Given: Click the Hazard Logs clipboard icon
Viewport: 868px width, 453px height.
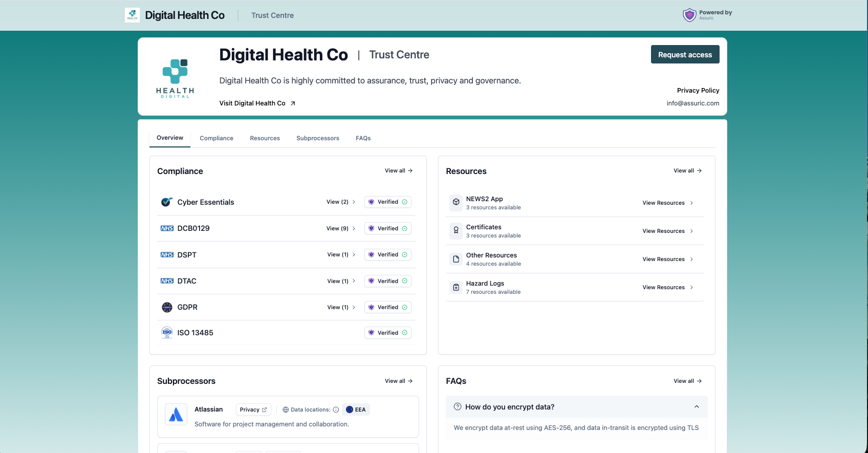Looking at the screenshot, I should coord(456,287).
